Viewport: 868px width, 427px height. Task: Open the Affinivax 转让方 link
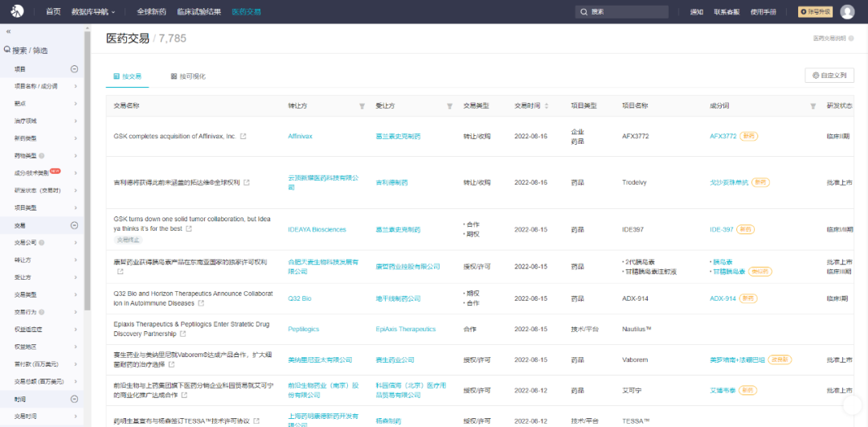click(300, 136)
